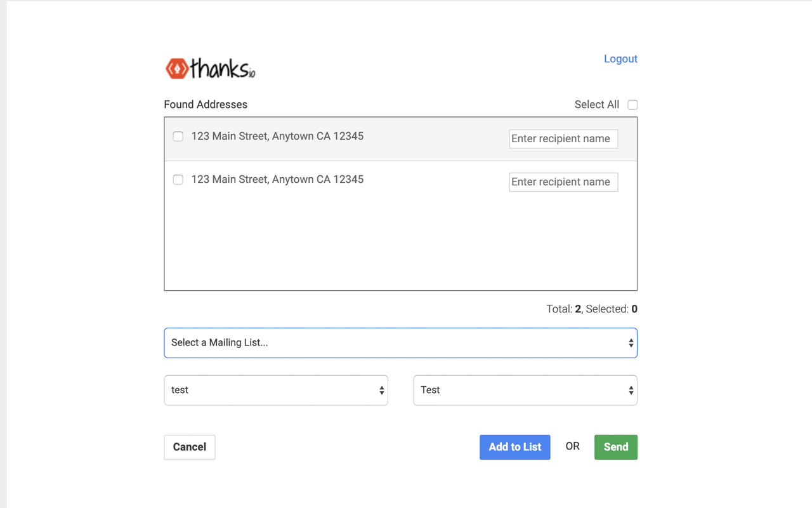812x508 pixels.
Task: Open the capitalized "Test" dropdown
Action: point(525,391)
